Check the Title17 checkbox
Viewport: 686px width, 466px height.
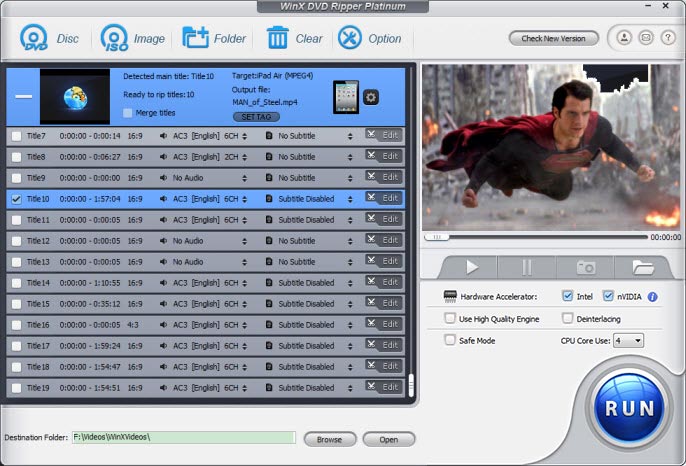point(16,346)
